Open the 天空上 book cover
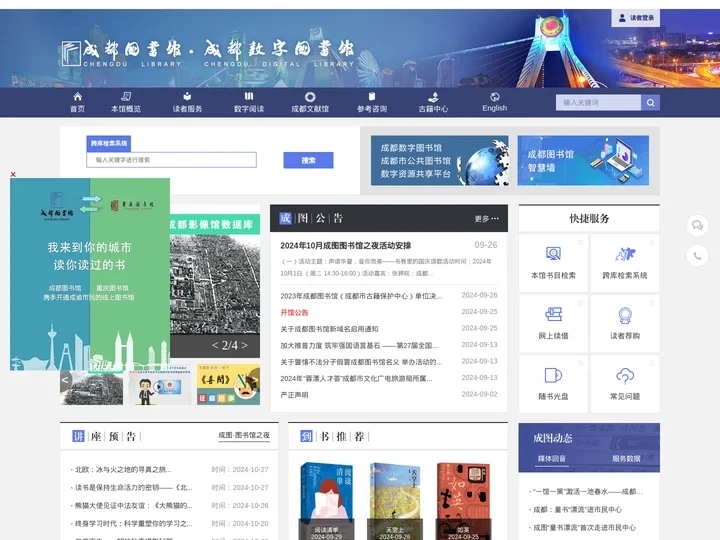720x540 pixels. click(395, 501)
